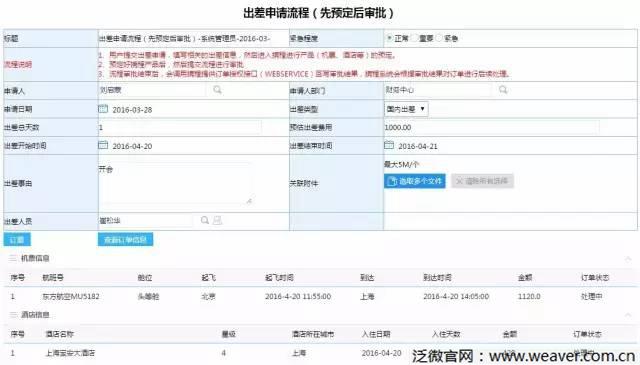Open the calendar icon for 申请日期
The height and width of the screenshot is (365, 640).
tap(103, 109)
